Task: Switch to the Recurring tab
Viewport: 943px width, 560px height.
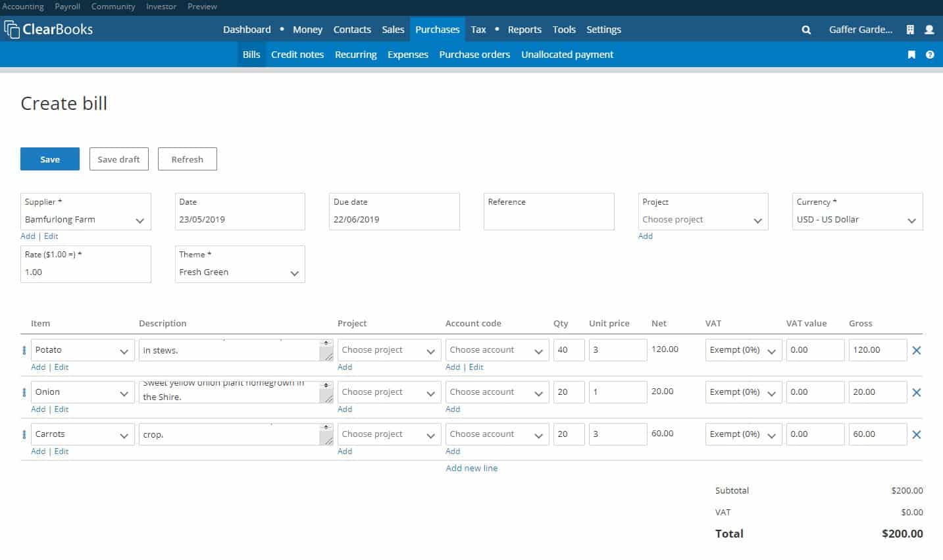Action: coord(355,55)
